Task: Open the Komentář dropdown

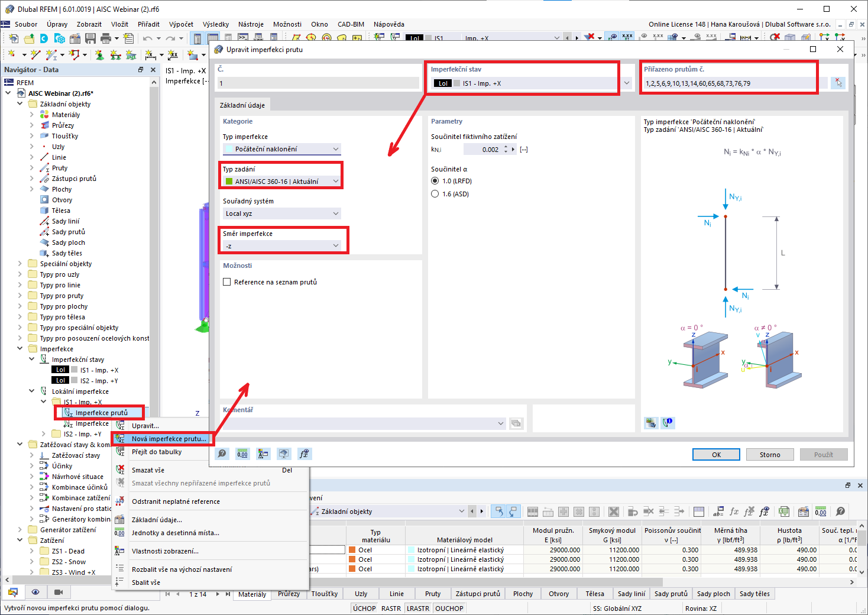Action: pos(501,423)
